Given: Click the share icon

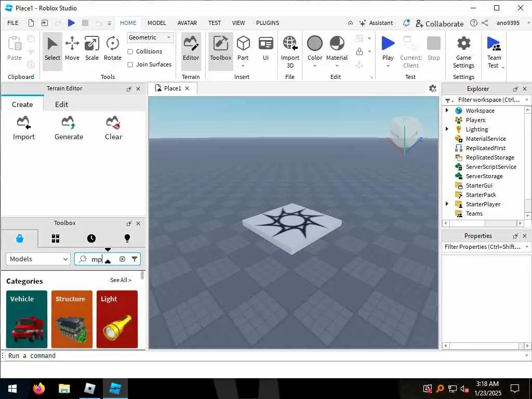Looking at the screenshot, I should pos(485,23).
